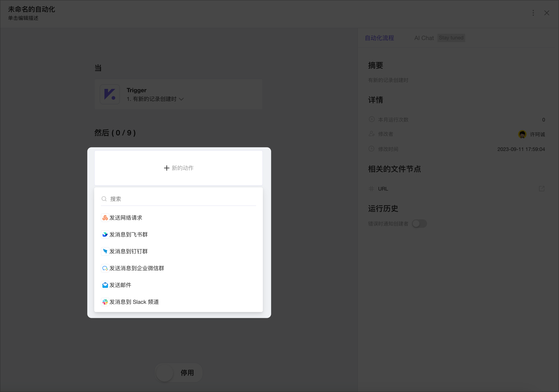Screen dimensions: 559x392
Task: Click the Slack icon in the action list
Action: click(x=105, y=302)
